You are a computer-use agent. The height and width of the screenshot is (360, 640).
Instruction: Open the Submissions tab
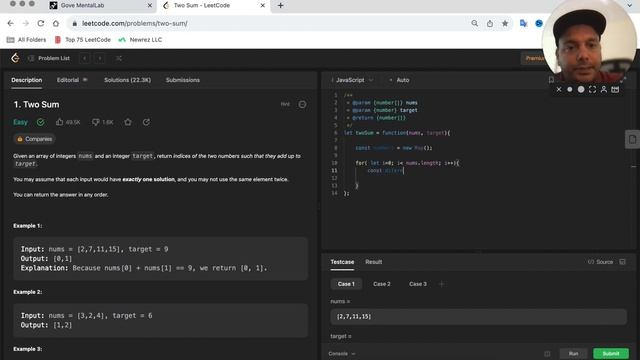point(183,80)
